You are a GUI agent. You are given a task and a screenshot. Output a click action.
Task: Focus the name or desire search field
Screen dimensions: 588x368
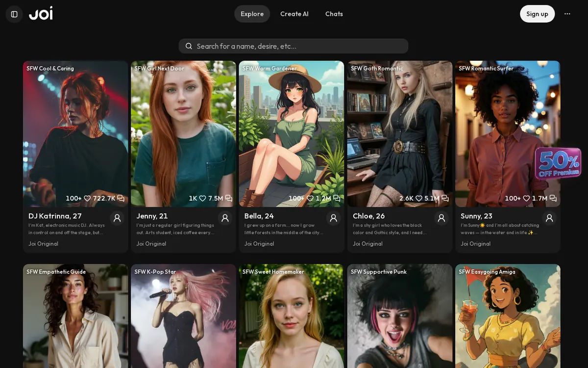click(x=294, y=46)
